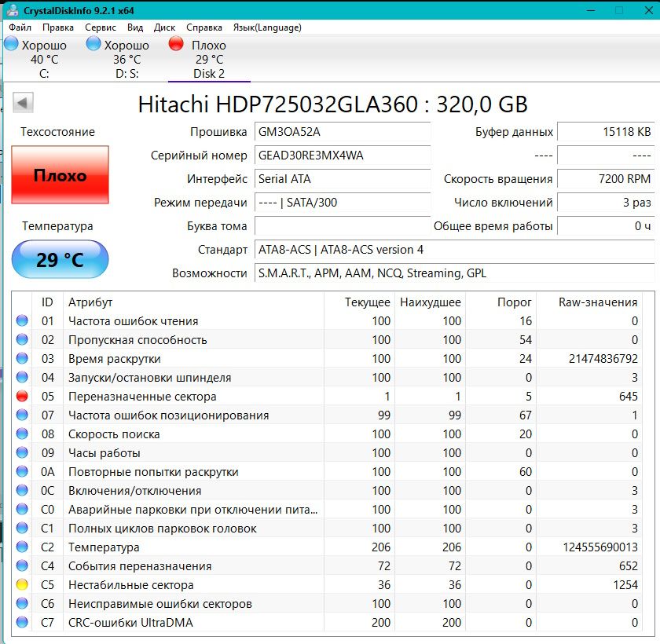The height and width of the screenshot is (644, 660).
Task: Click the blue status icon for attribute C4
Action: [x=22, y=565]
